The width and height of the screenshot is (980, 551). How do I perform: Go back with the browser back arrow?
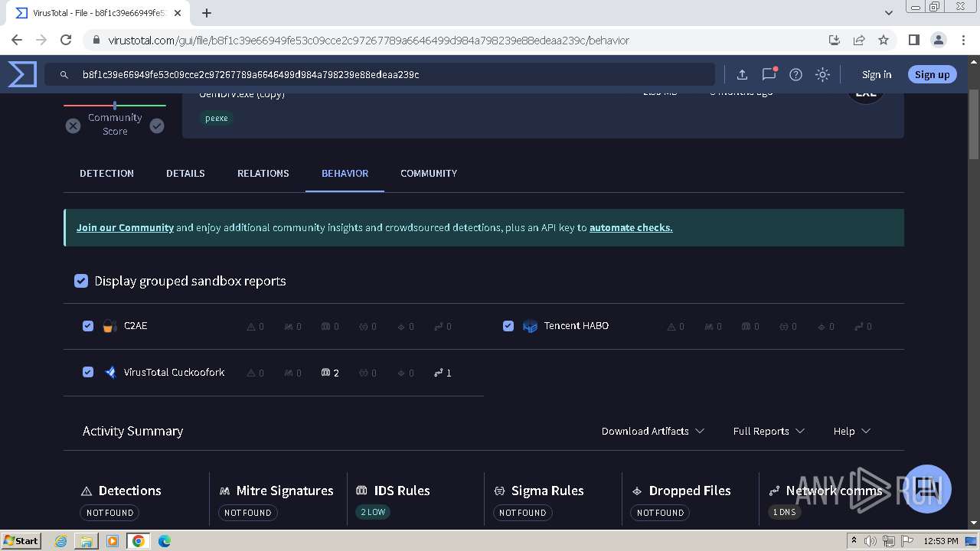click(17, 40)
